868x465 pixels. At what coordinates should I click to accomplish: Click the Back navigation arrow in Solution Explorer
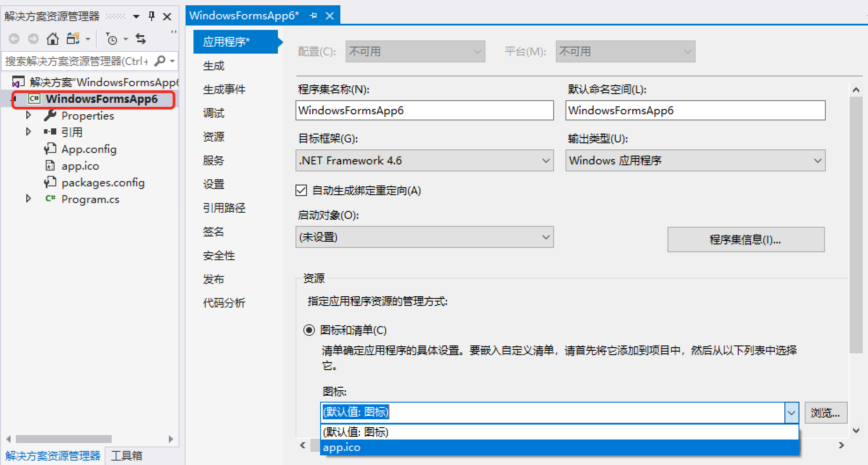point(14,39)
